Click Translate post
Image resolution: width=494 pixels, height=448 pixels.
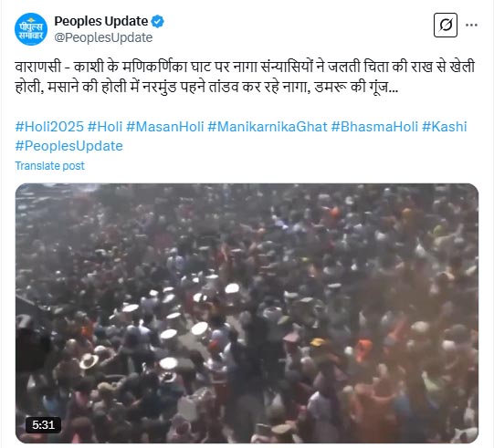50,166
